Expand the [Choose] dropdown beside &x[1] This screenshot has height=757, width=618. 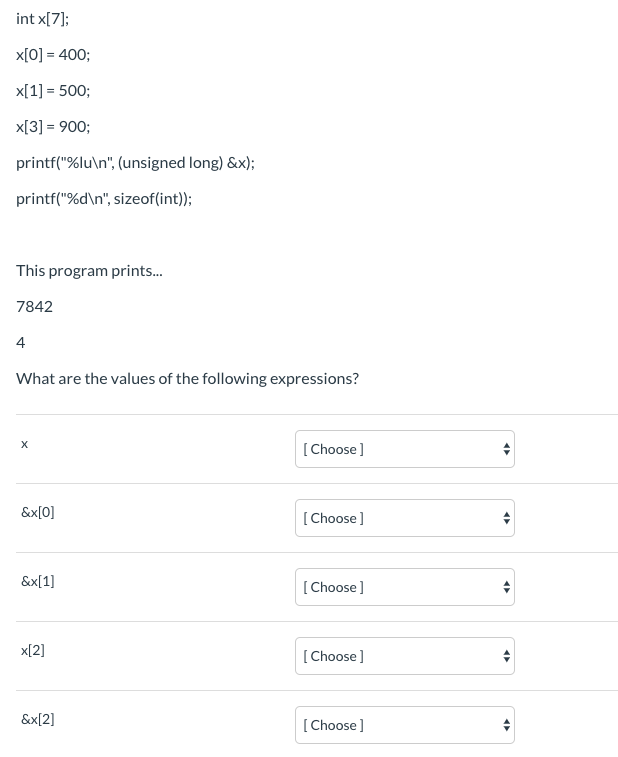click(404, 587)
